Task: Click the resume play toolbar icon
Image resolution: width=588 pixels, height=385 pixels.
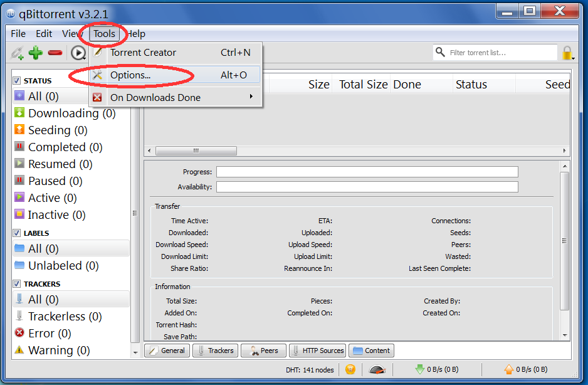Action: [x=78, y=53]
